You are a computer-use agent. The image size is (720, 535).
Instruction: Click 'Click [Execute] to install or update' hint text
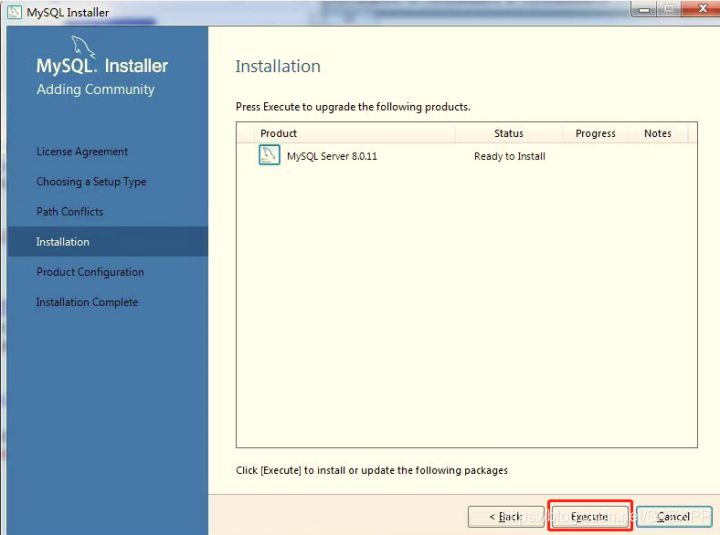tap(372, 470)
